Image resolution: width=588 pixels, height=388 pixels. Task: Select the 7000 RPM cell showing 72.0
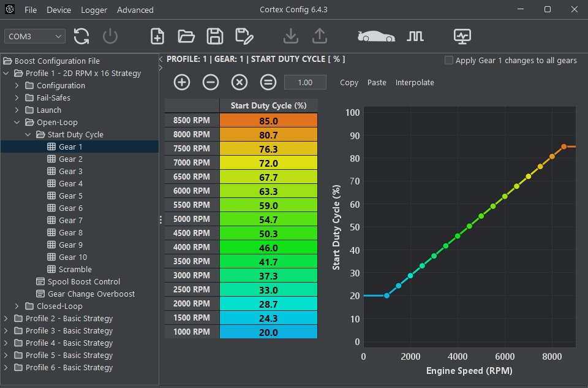(268, 163)
